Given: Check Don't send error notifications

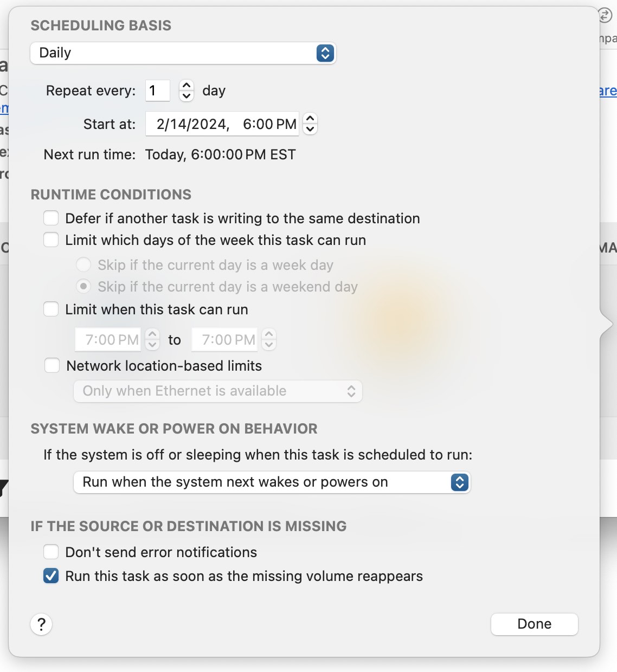Looking at the screenshot, I should (50, 552).
